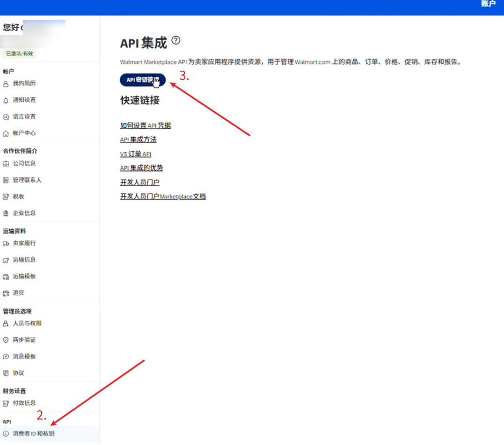Click the chat bubble icon for 消息模板
504x445 pixels.
click(6, 356)
